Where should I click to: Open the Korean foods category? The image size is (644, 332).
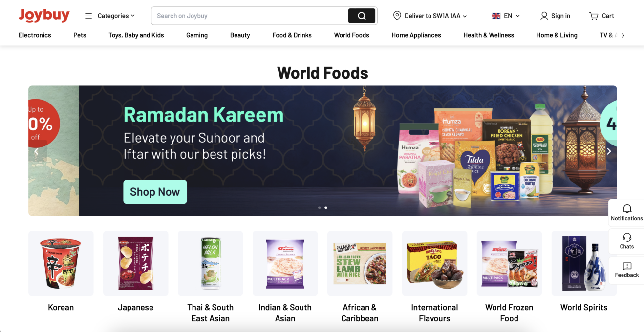point(61,271)
